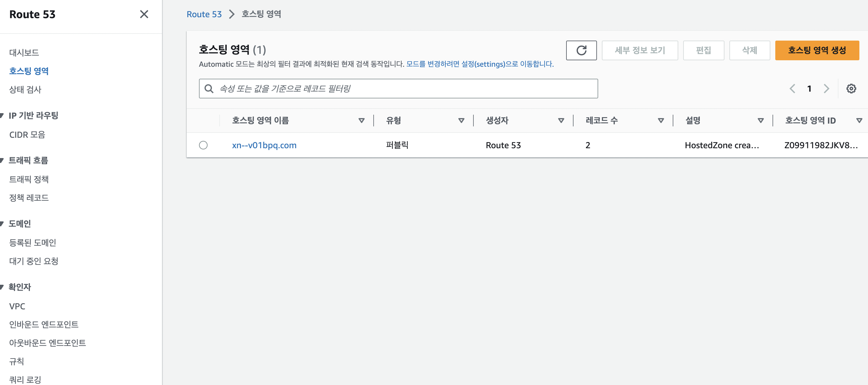
Task: Open 등록된 도메인 in the sidebar
Action: (33, 242)
